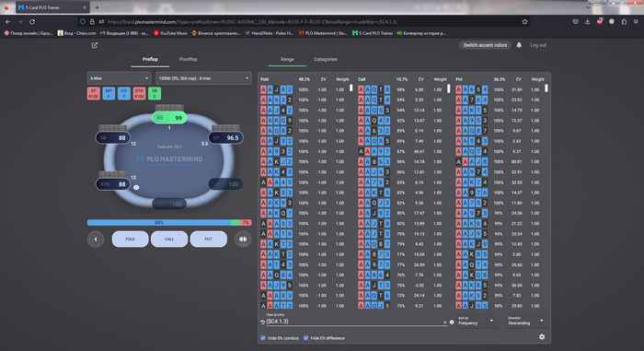The width and height of the screenshot is (644, 351).
Task: Click the filter history icon beside ($C4.1.3)
Action: 262,322
